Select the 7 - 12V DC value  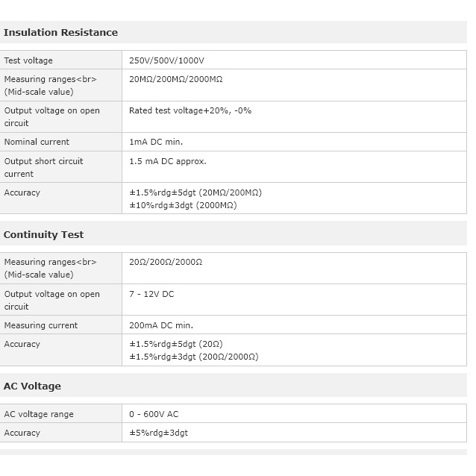click(x=151, y=294)
